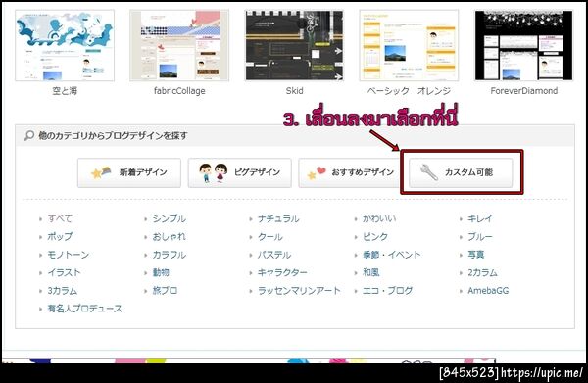
Task: Open the 空と海 design thumbnail
Action: point(65,45)
